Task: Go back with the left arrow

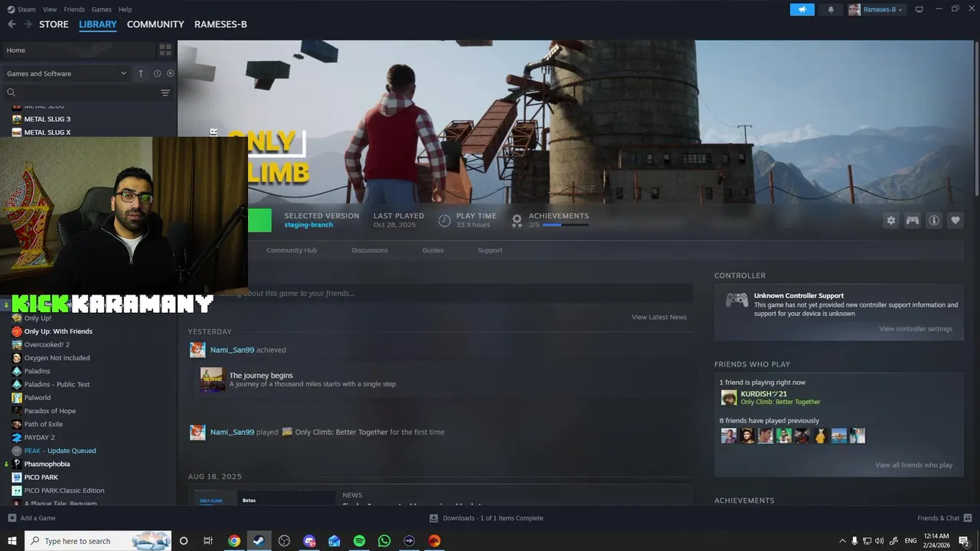Action: click(11, 24)
